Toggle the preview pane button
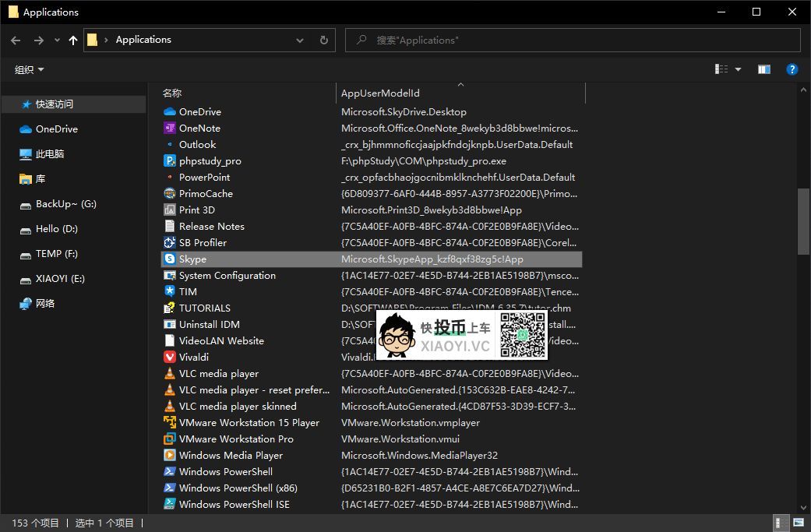The width and height of the screenshot is (811, 532). click(764, 69)
